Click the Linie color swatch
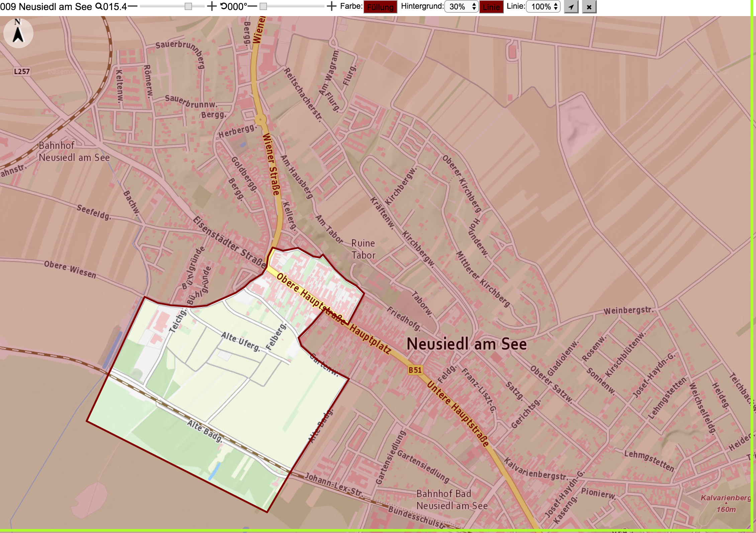This screenshot has width=756, height=533. pos(491,7)
